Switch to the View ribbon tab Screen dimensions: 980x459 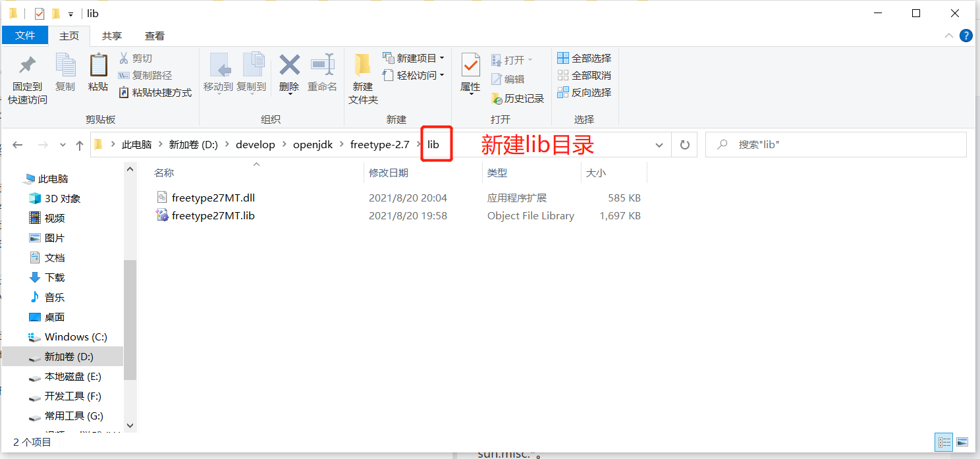coord(155,36)
